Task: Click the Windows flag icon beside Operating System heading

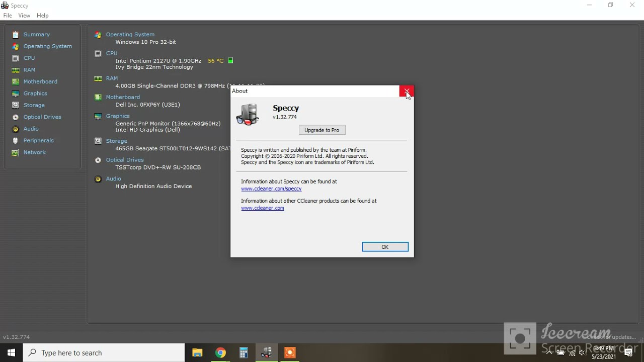Action: 98,35
